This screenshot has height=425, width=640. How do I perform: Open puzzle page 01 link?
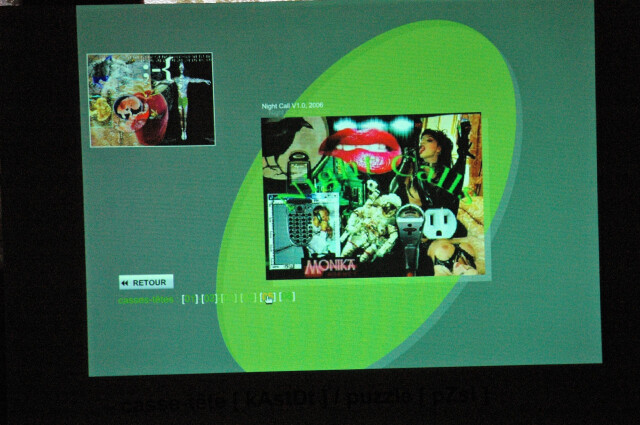[189, 298]
